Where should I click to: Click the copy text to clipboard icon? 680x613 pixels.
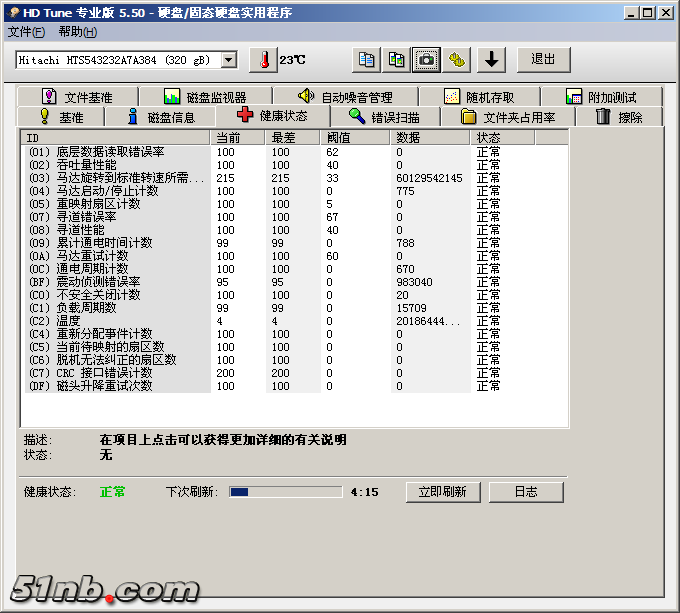click(x=367, y=60)
